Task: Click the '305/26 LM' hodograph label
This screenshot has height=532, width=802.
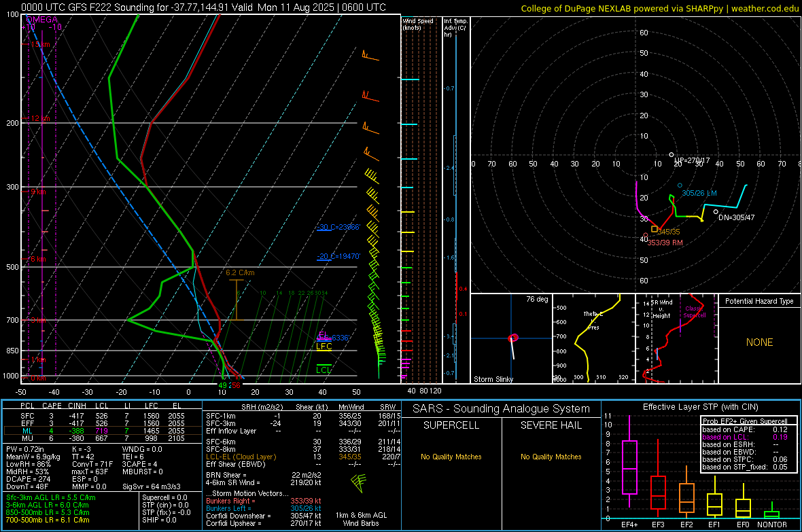Action: click(x=699, y=194)
